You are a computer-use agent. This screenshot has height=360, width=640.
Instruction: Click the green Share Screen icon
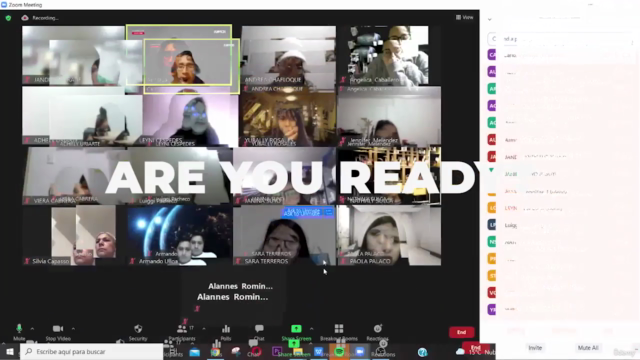[x=296, y=329]
